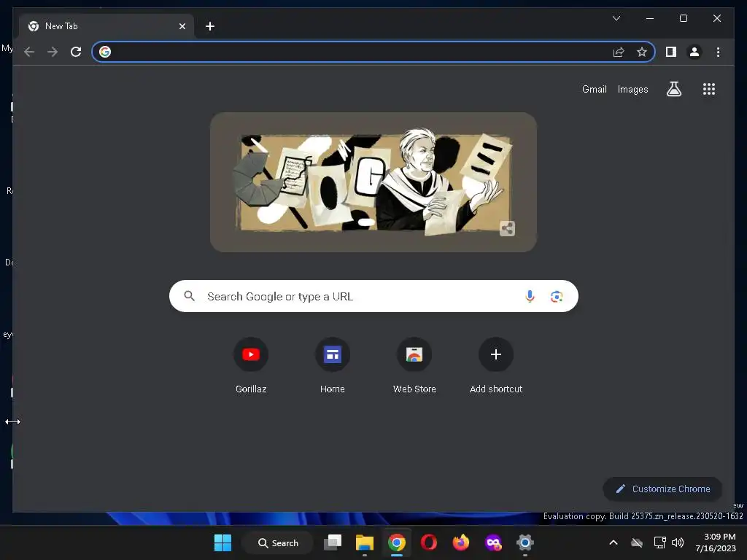Select the New Tab tab
Viewport: 747px width, 560px height.
pyautogui.click(x=107, y=26)
